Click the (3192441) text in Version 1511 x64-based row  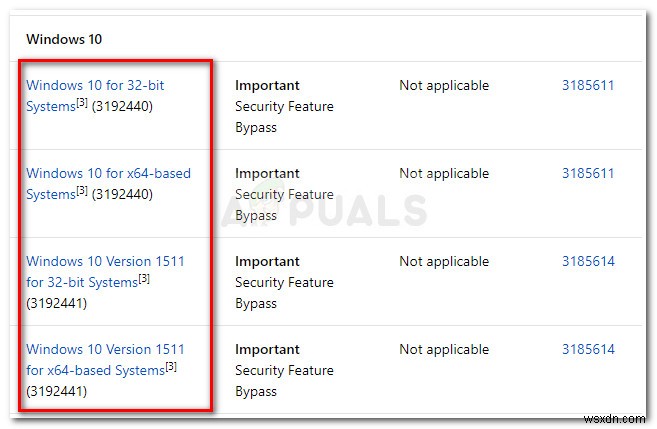click(57, 391)
